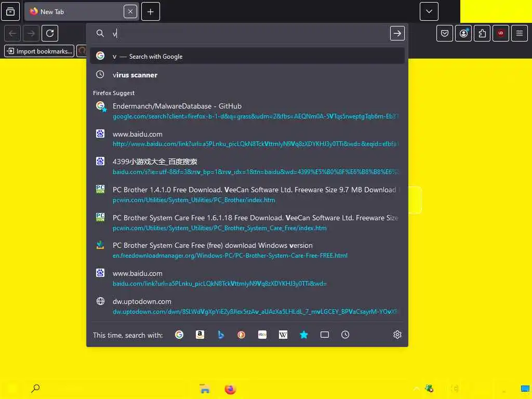The width and height of the screenshot is (532, 399).
Task: Reload the current page
Action: point(50,33)
